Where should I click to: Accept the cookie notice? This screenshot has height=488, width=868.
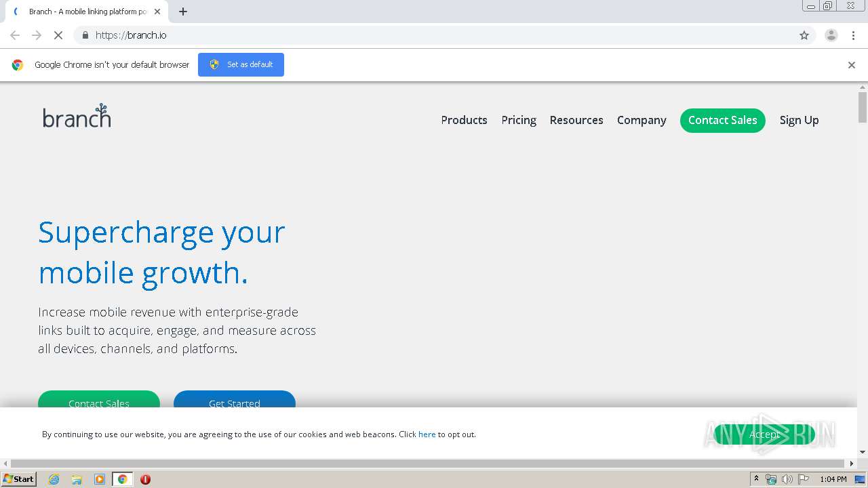pos(764,434)
